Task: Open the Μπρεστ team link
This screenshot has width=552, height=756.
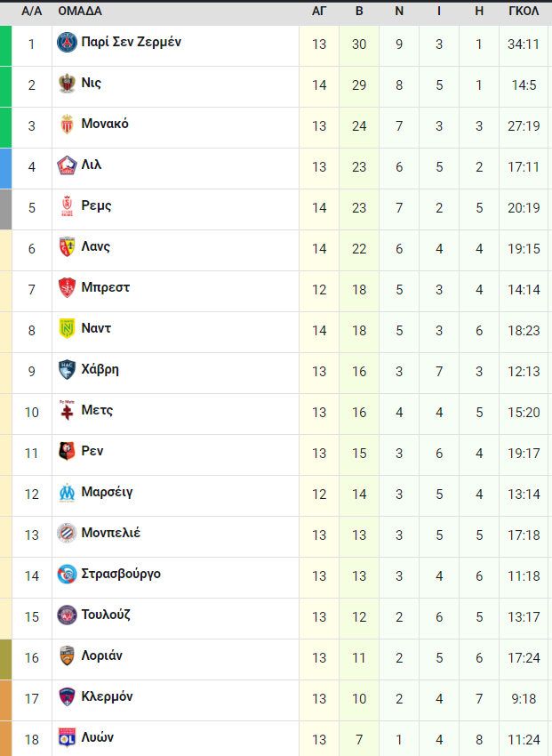Action: 106,287
